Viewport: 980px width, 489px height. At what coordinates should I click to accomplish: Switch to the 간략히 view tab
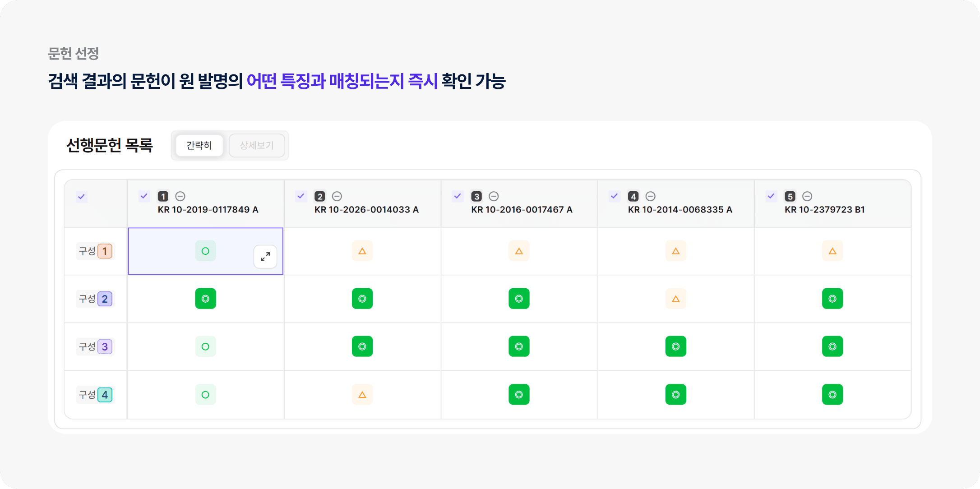[199, 145]
